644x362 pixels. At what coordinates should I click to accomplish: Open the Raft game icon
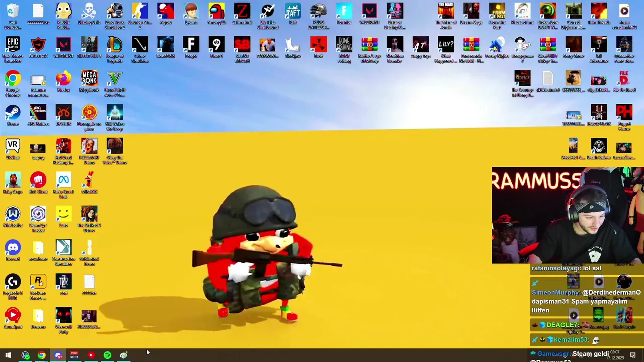(293, 14)
